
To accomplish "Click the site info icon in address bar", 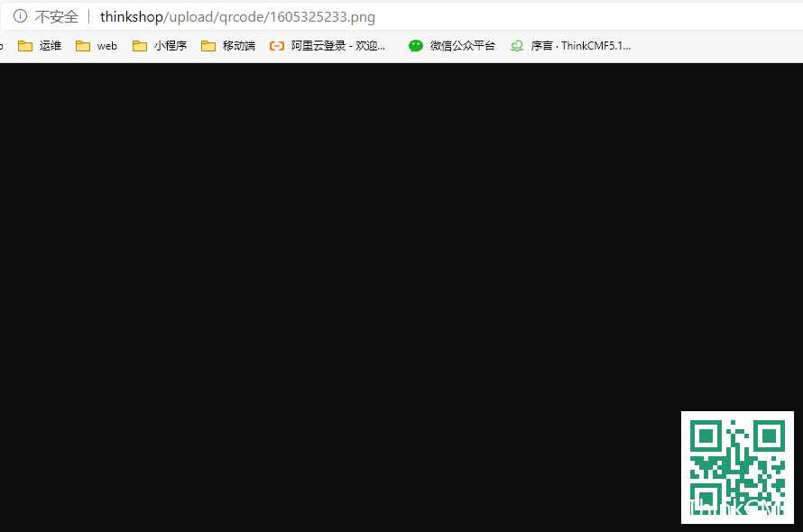I will [x=20, y=16].
